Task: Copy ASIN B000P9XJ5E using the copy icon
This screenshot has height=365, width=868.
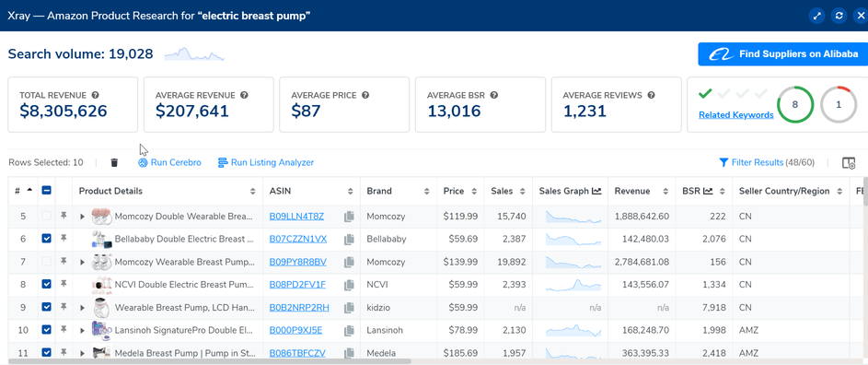Action: [x=349, y=331]
